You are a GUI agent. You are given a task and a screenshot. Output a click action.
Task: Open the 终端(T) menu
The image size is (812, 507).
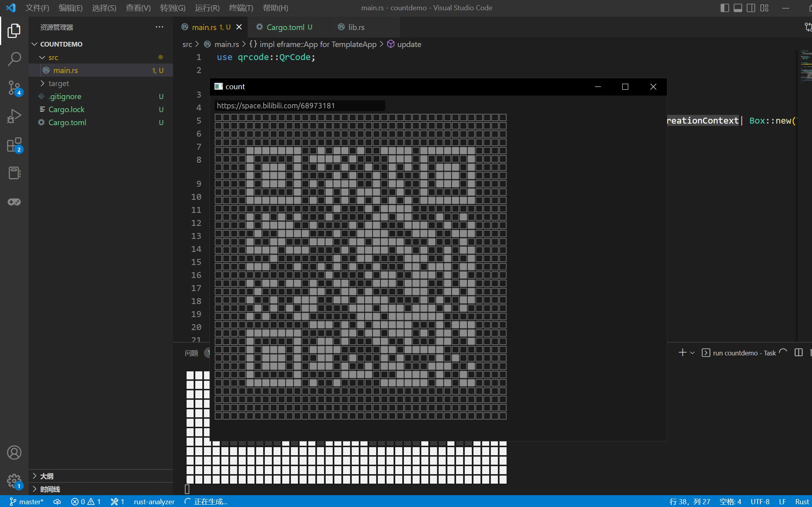[x=241, y=8]
